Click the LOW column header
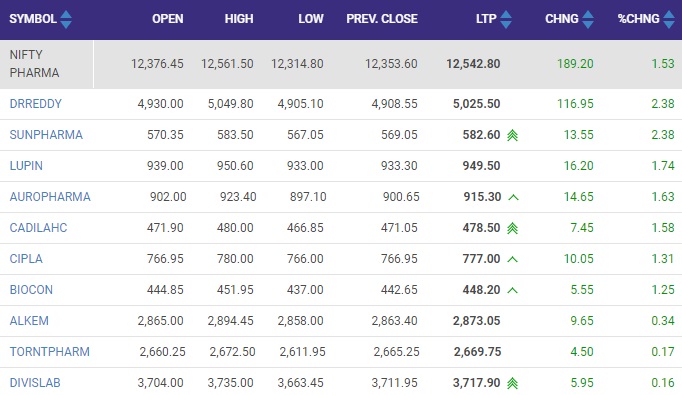The image size is (682, 395). (x=311, y=19)
